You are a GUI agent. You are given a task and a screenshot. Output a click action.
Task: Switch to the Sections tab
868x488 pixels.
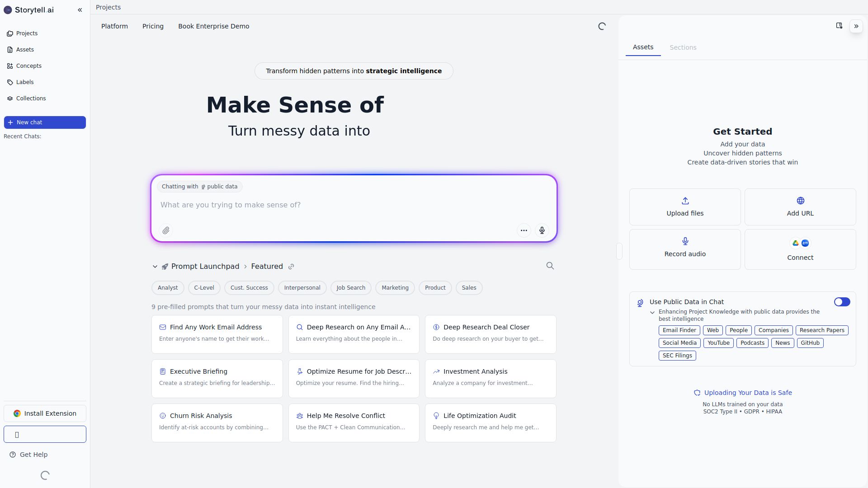683,47
